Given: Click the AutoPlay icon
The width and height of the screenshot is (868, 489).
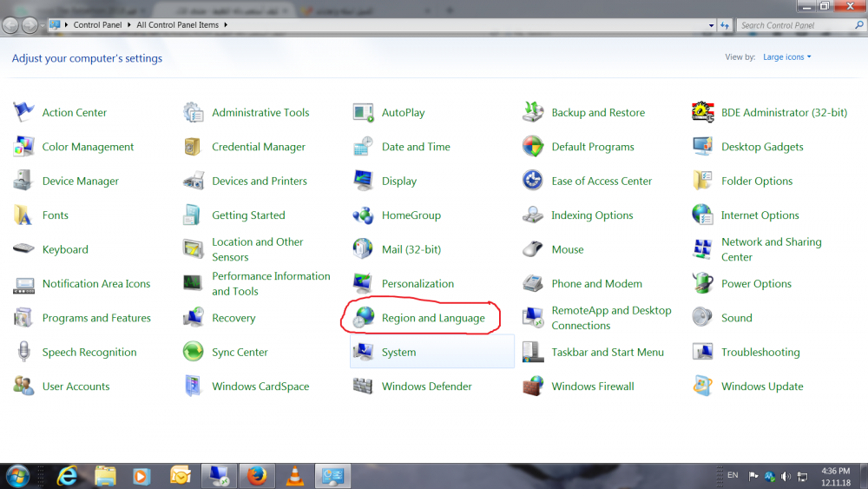Looking at the screenshot, I should (x=363, y=112).
